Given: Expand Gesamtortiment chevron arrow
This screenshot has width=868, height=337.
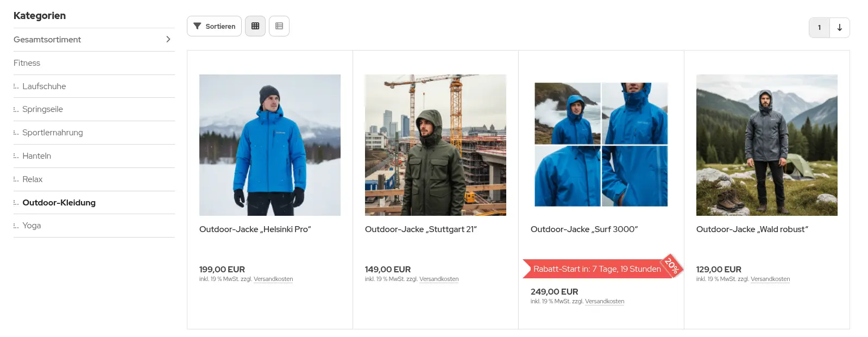Looking at the screenshot, I should click(x=168, y=39).
